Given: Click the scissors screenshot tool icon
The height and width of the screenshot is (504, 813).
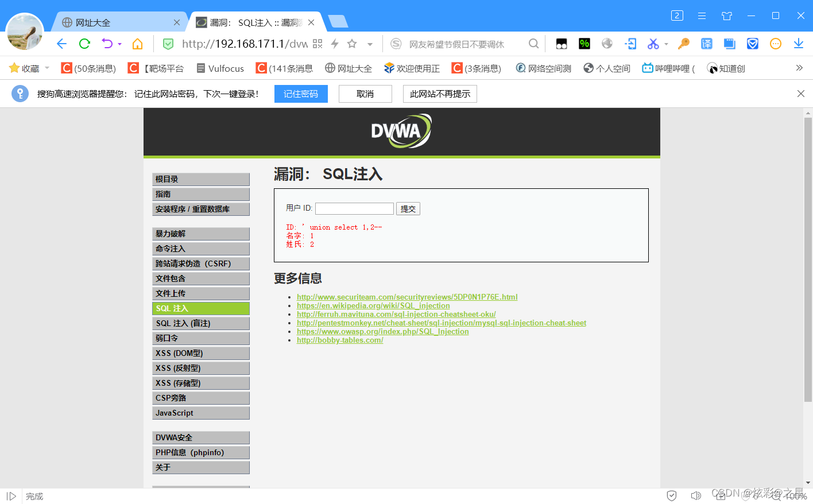Looking at the screenshot, I should pyautogui.click(x=653, y=44).
